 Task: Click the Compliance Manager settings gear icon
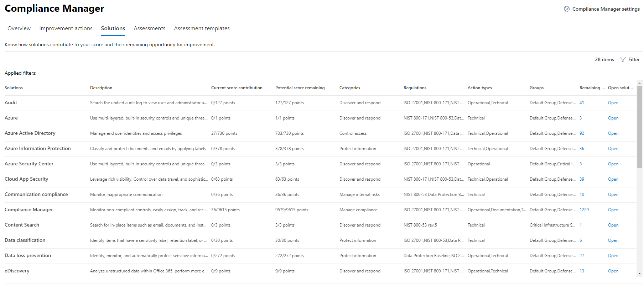pyautogui.click(x=566, y=9)
